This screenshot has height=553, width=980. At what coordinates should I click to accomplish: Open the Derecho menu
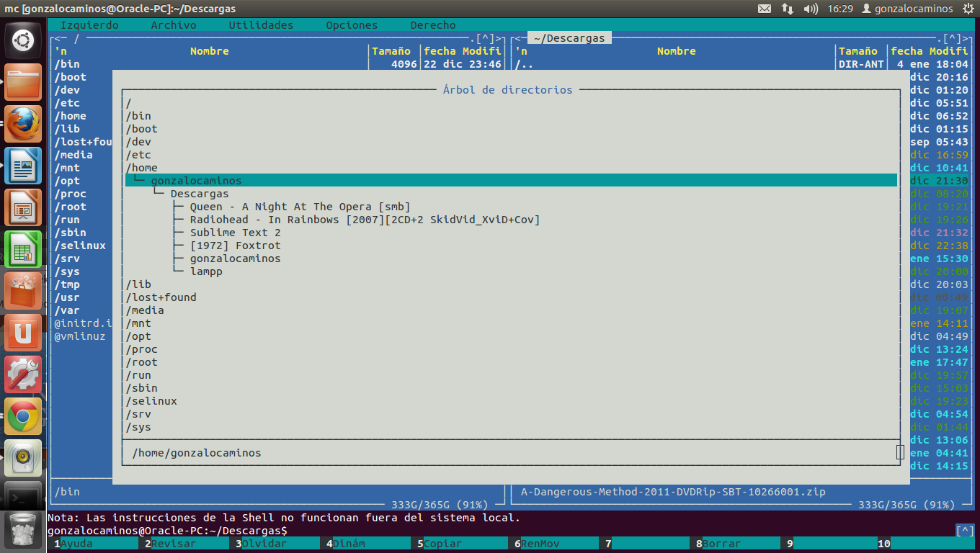[x=433, y=25]
